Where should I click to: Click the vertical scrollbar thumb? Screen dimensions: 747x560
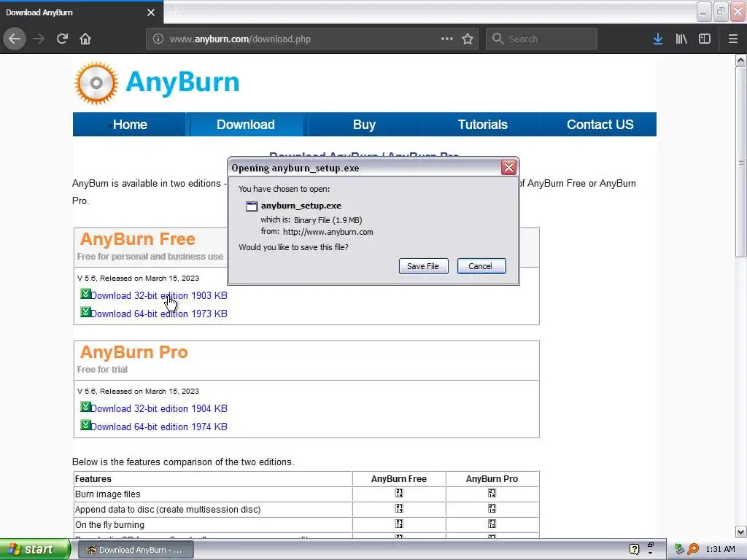click(741, 162)
